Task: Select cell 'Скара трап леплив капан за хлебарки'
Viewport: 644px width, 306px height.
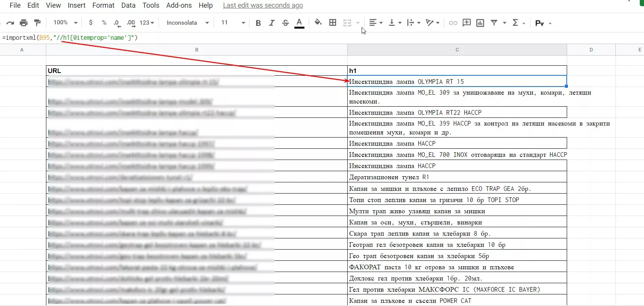Action: pos(457,234)
